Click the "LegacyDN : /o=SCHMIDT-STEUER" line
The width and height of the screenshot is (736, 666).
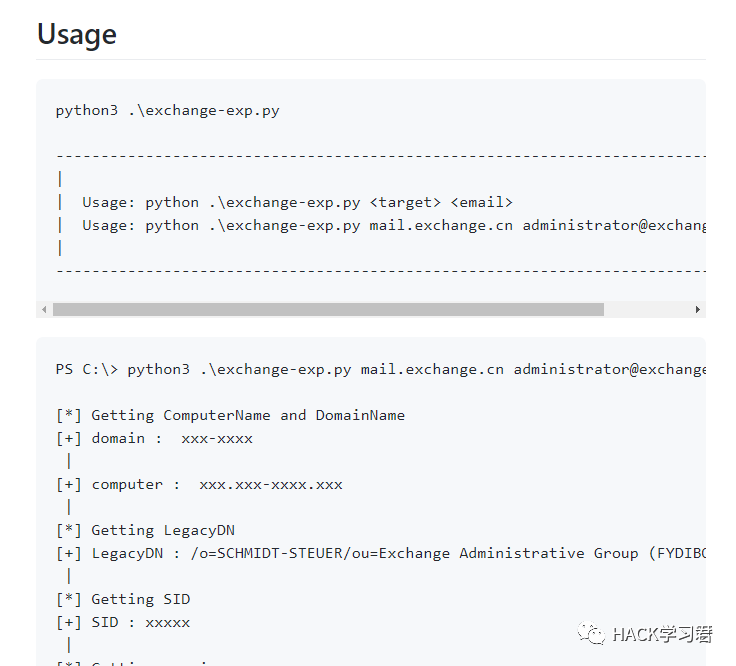(x=381, y=553)
